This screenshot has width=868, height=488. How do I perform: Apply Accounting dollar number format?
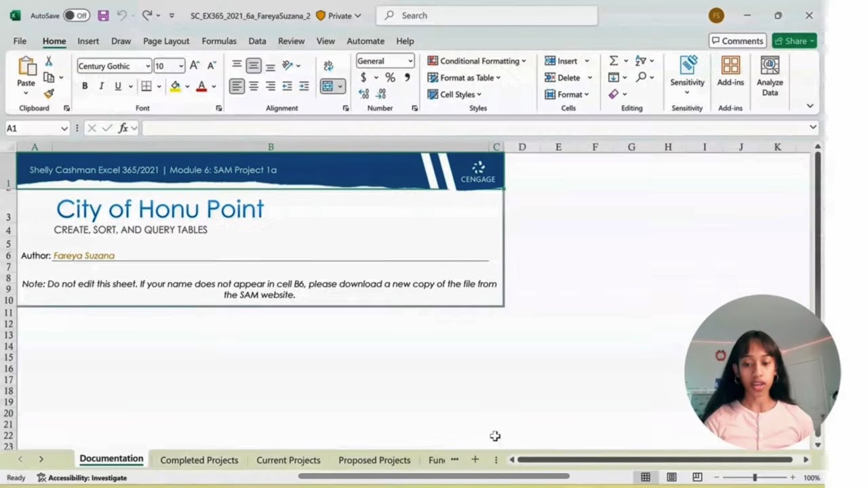coord(363,78)
